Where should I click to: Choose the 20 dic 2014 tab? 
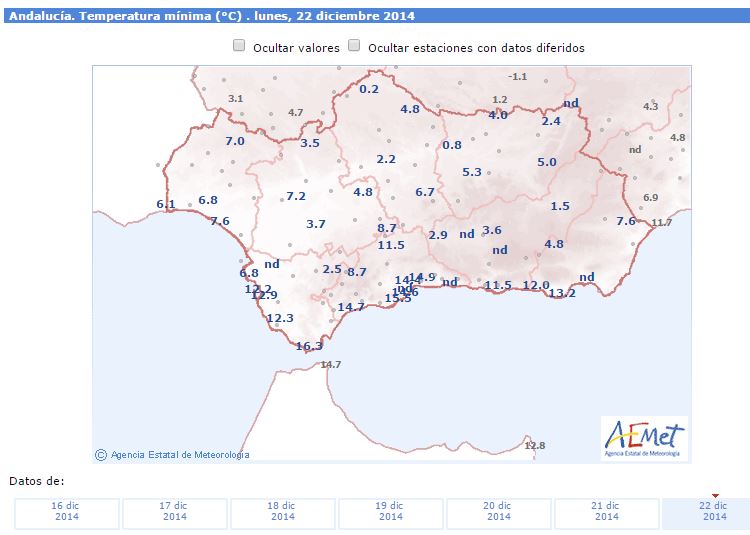499,513
